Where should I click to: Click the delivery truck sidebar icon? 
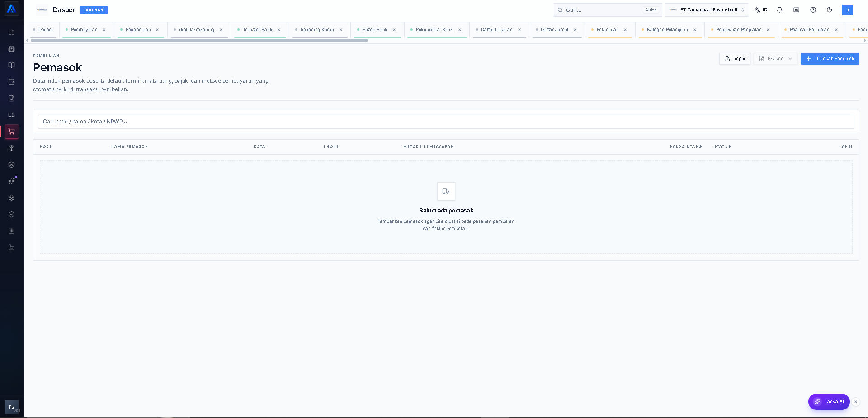[12, 115]
